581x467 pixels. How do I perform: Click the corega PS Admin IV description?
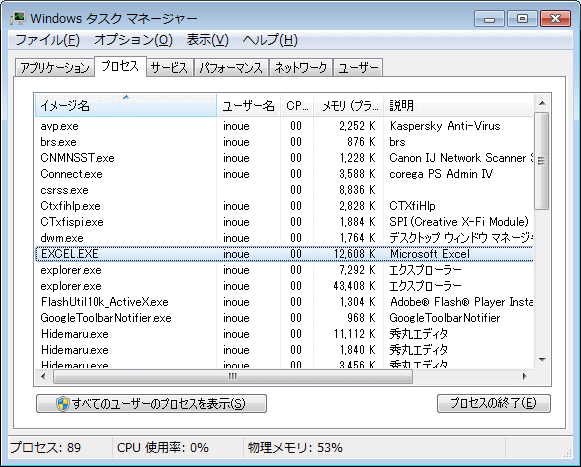[x=441, y=174]
